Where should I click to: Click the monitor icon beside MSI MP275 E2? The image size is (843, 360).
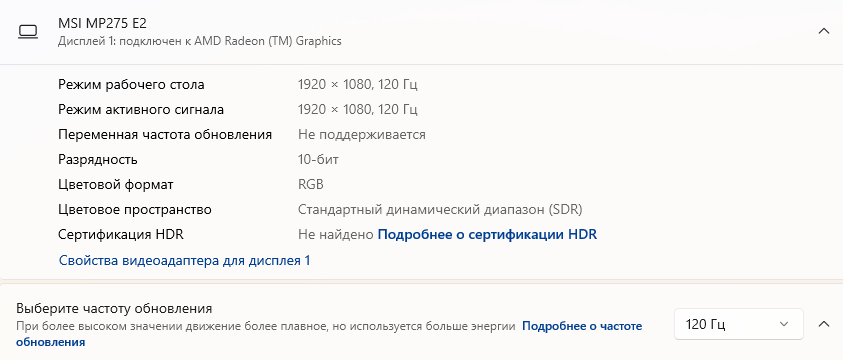[x=28, y=32]
